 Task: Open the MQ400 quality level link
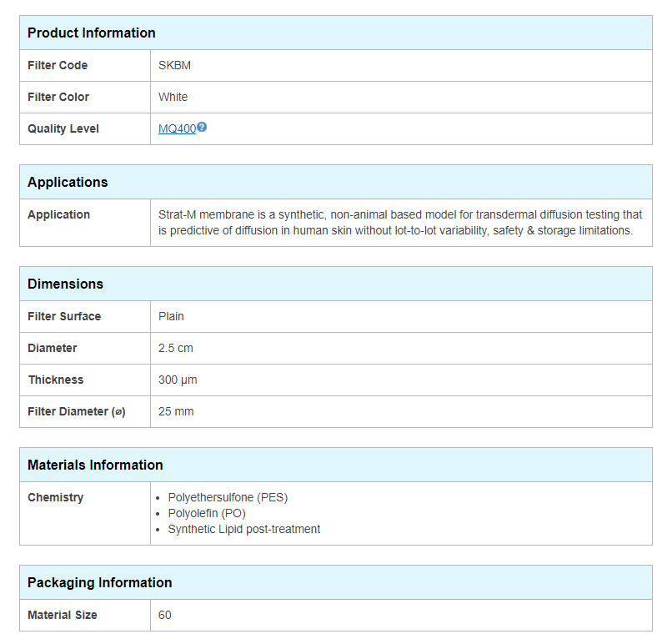pos(177,129)
